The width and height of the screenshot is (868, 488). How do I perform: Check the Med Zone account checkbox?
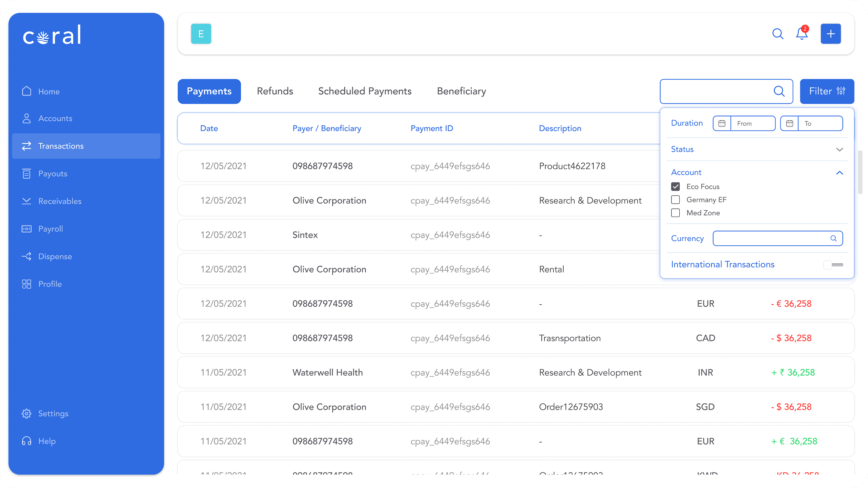click(x=676, y=213)
